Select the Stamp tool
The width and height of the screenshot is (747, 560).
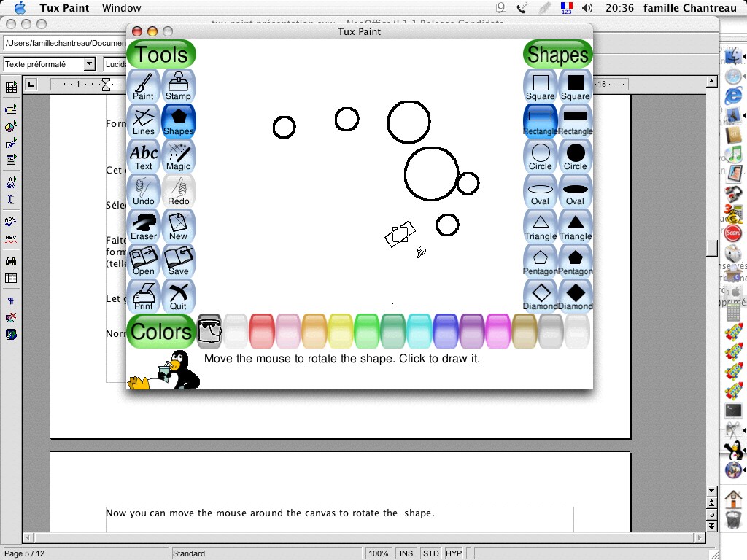coord(178,86)
